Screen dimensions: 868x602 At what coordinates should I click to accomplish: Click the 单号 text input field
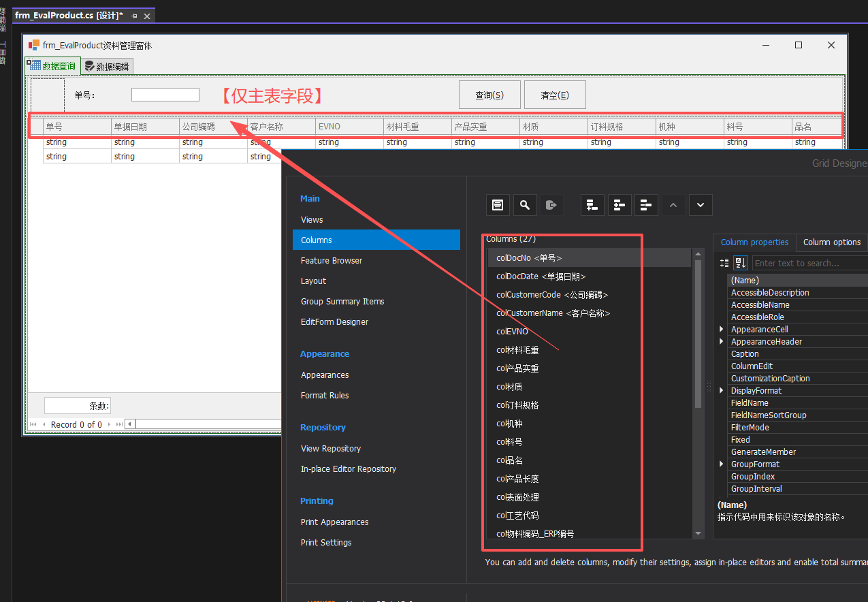pos(165,95)
